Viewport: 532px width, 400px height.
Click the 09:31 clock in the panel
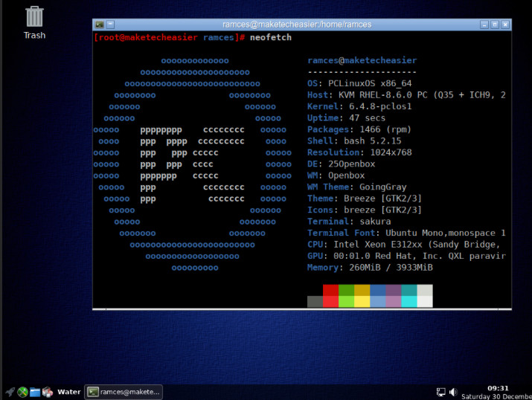click(x=498, y=388)
